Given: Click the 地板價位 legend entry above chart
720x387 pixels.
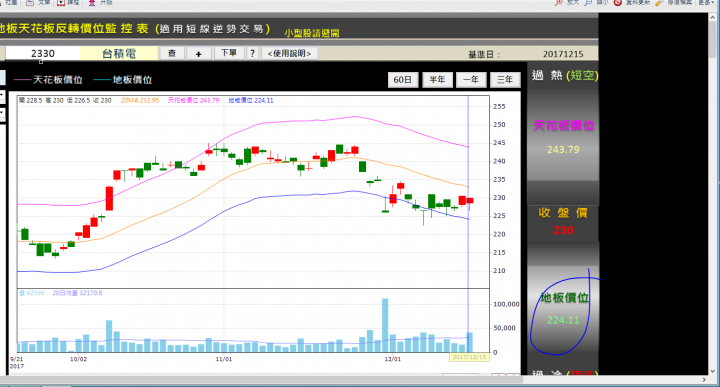Looking at the screenshot, I should (x=123, y=80).
